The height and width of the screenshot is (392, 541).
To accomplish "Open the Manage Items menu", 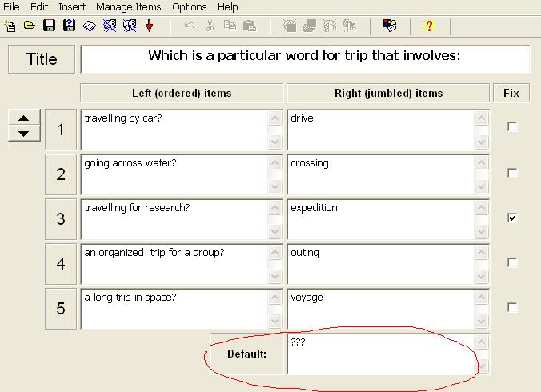I will tap(128, 7).
